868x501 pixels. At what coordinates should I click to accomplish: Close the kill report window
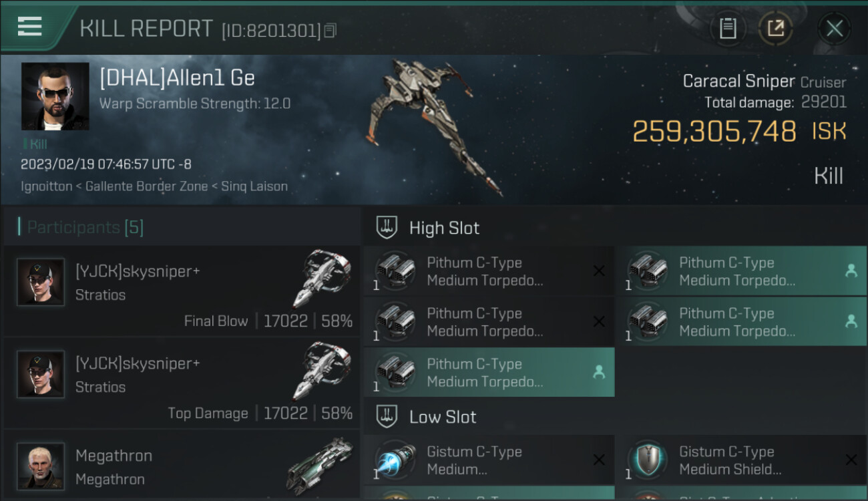[x=834, y=28]
